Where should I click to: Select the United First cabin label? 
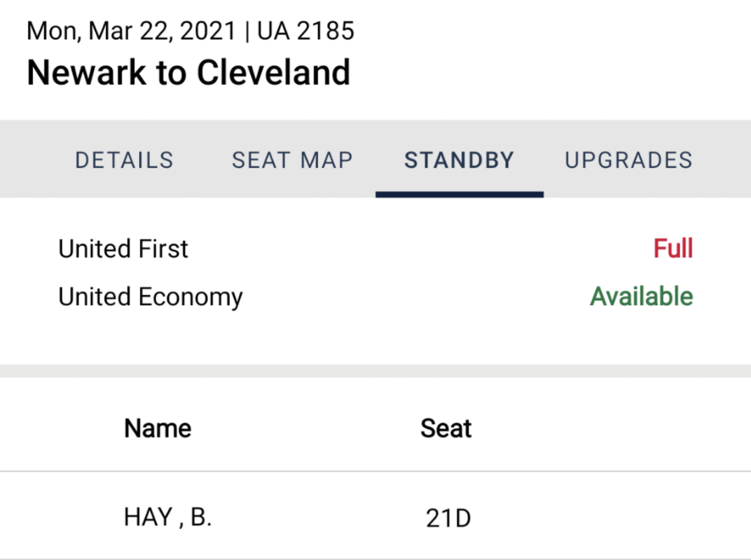click(123, 249)
